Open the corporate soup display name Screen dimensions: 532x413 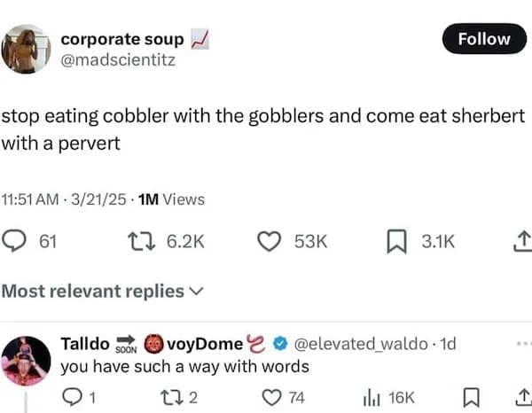[x=122, y=39]
